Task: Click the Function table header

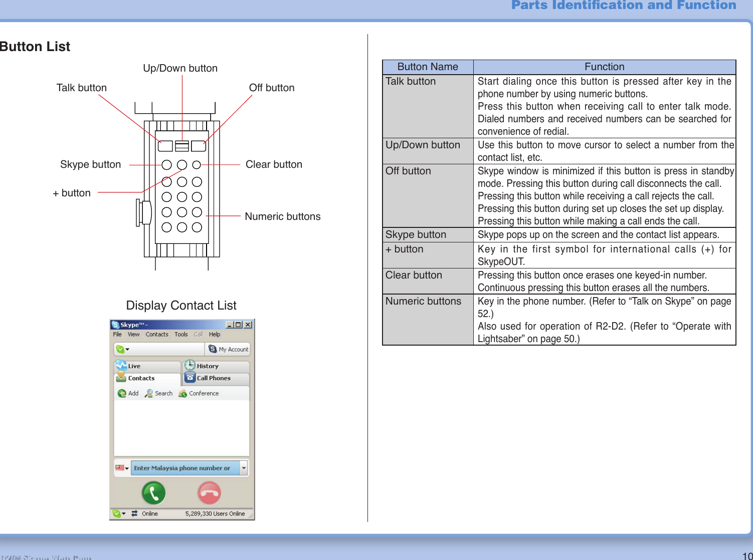Action: pyautogui.click(x=605, y=67)
